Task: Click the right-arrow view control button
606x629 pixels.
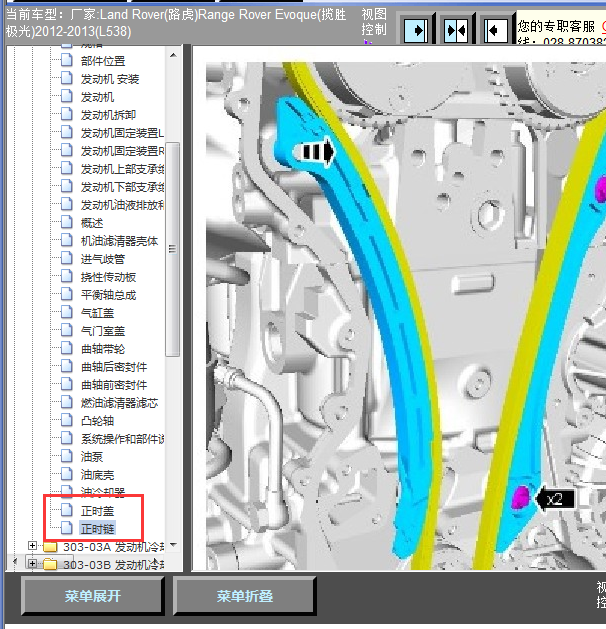Action: click(x=416, y=30)
